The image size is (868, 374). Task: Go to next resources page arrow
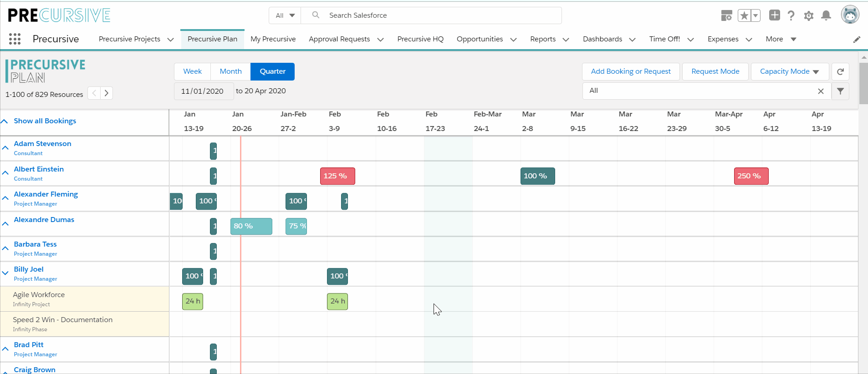107,93
